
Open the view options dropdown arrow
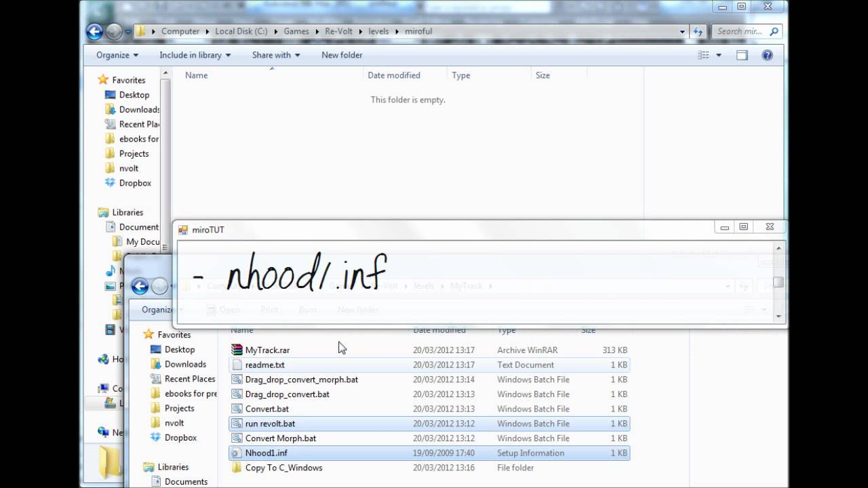coord(719,55)
